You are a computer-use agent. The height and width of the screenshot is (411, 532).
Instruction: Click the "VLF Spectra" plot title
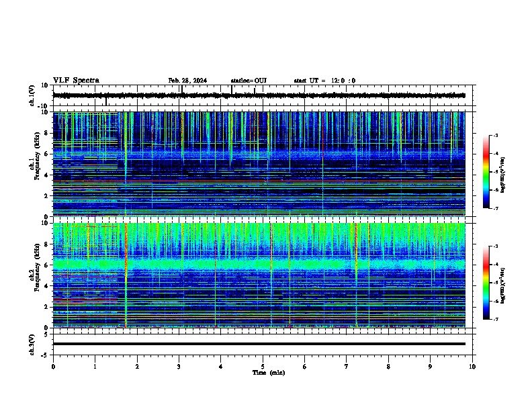(x=76, y=80)
